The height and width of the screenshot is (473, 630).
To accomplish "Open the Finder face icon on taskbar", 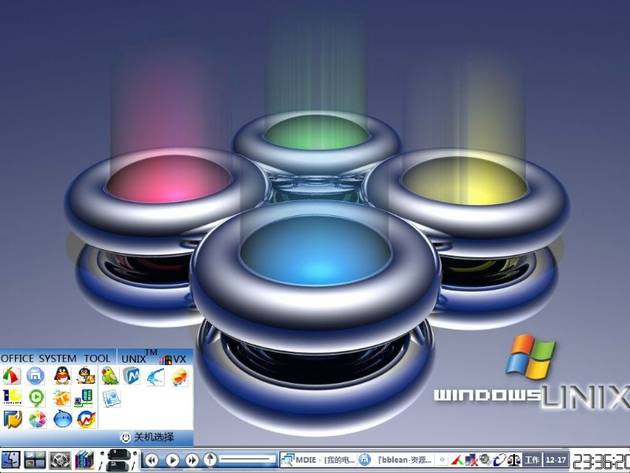I will click(x=10, y=460).
